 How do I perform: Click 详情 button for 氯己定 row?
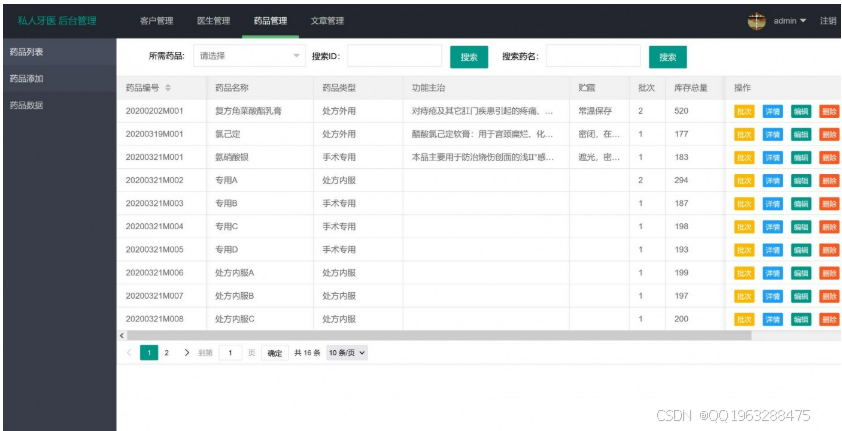pos(773,134)
